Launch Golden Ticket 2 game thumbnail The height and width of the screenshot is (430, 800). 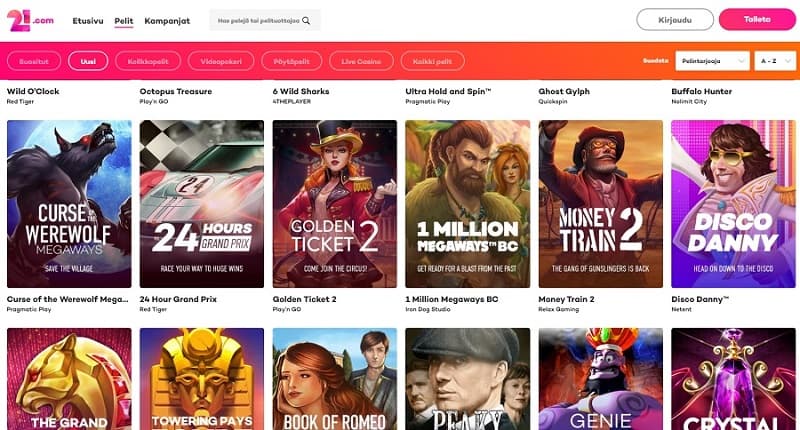[335, 204]
